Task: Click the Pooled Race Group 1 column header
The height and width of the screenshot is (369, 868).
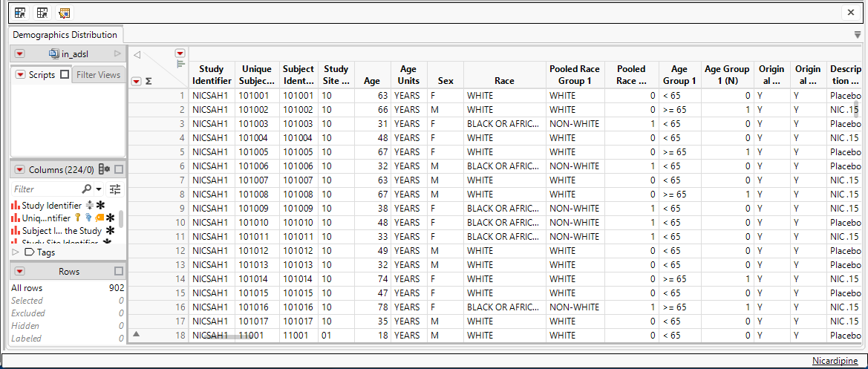Action: tap(574, 75)
